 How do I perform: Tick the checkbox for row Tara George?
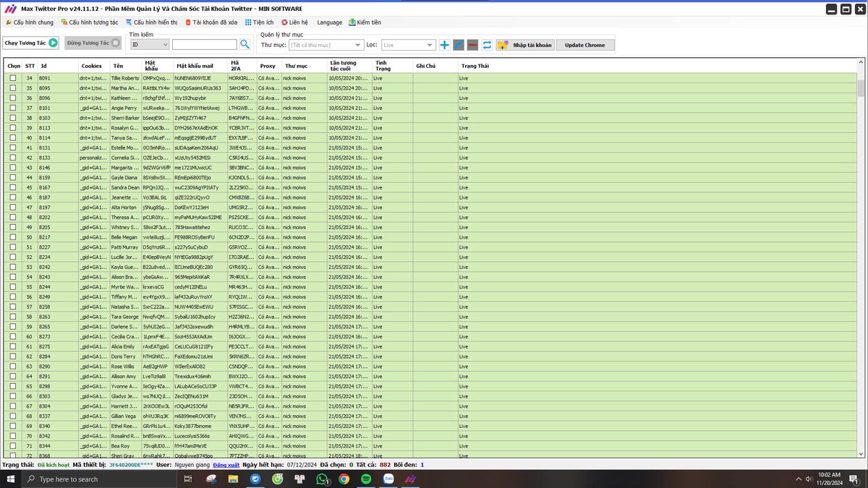coord(12,317)
